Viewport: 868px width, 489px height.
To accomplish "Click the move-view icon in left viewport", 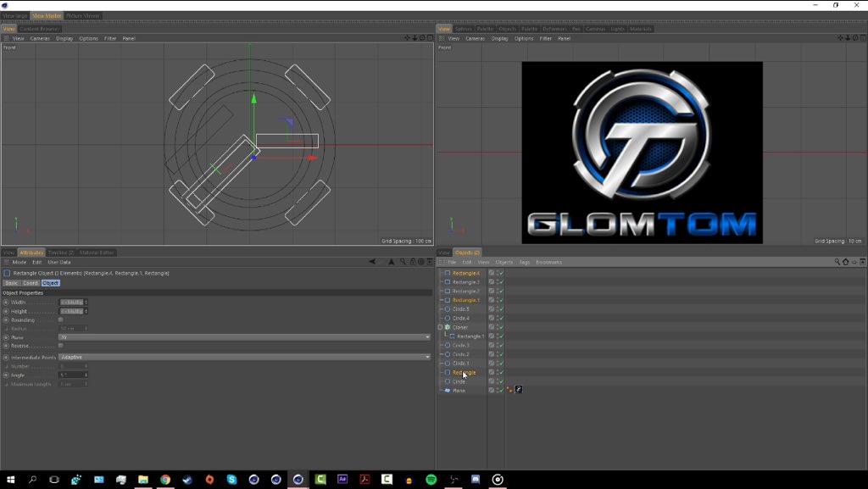I will pos(408,38).
